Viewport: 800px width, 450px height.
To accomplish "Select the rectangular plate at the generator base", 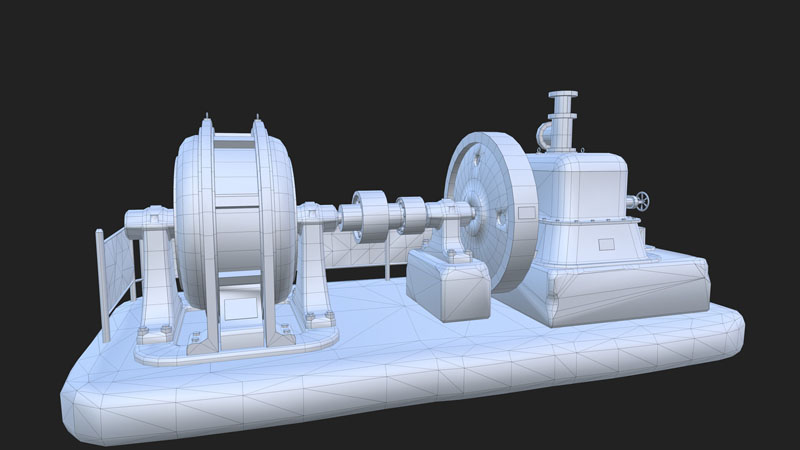I will 240,306.
